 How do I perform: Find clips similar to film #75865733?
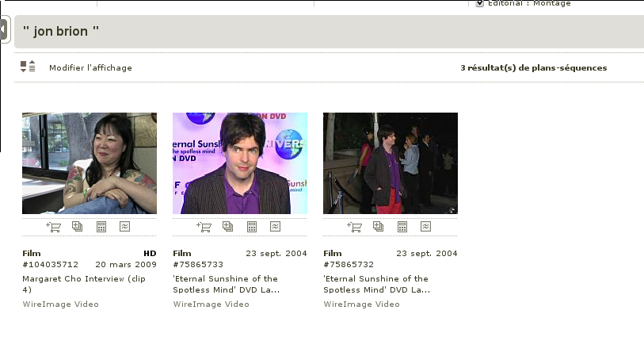275,227
